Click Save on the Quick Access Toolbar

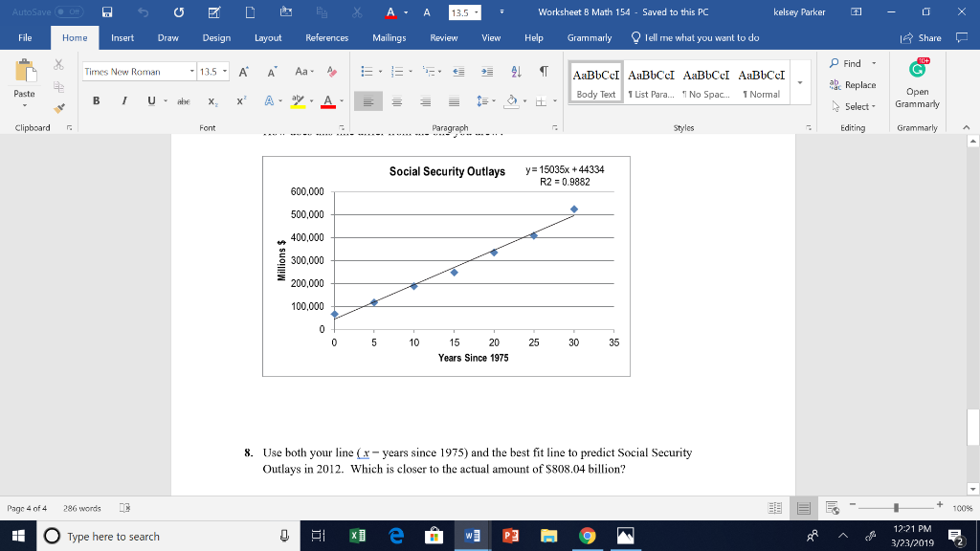coord(105,11)
